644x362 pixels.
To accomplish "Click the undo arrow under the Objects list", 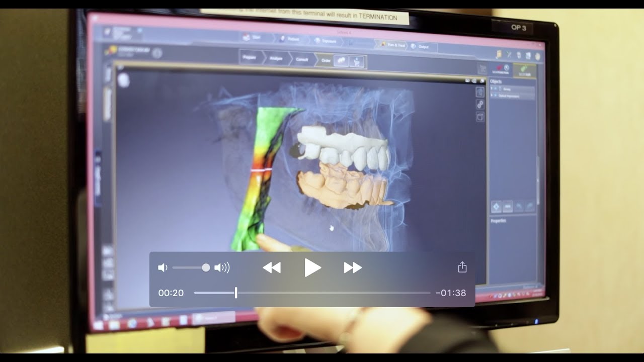I will [519, 206].
